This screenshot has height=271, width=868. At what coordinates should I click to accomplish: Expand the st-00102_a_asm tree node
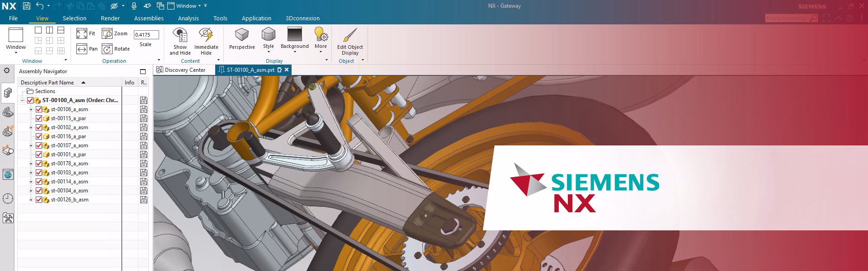[31, 127]
